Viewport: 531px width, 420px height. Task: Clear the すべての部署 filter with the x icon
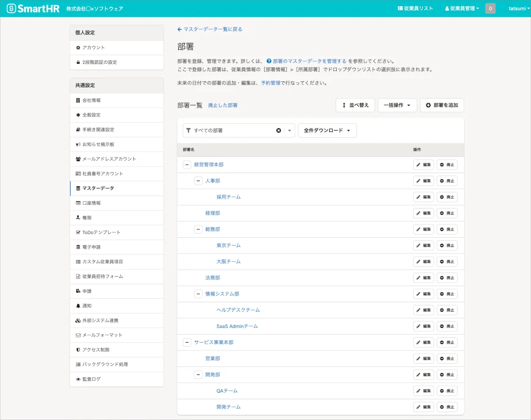click(x=279, y=131)
